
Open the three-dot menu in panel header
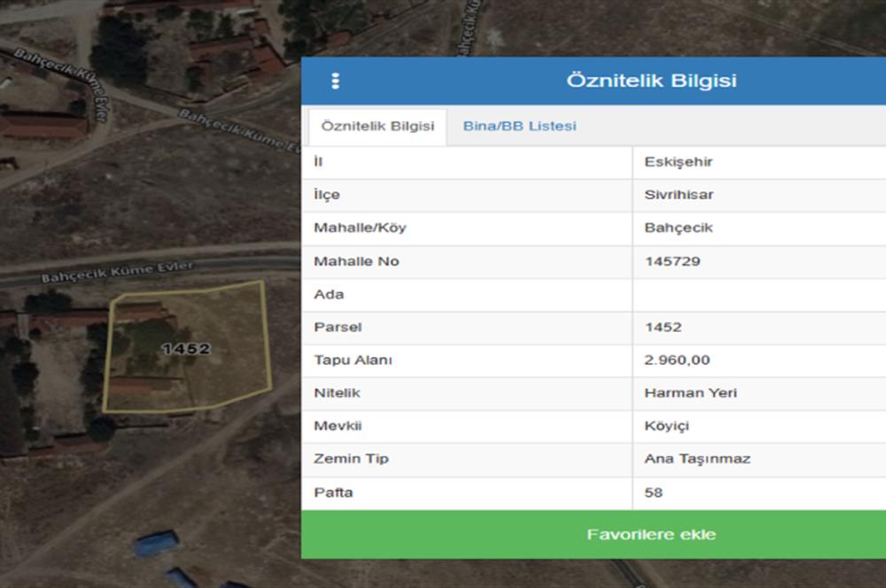pyautogui.click(x=335, y=81)
